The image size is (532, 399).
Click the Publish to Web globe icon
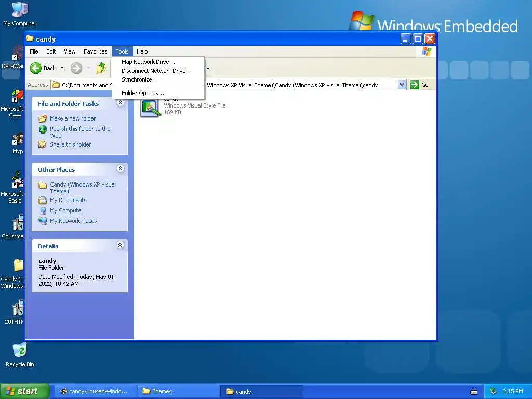[43, 129]
